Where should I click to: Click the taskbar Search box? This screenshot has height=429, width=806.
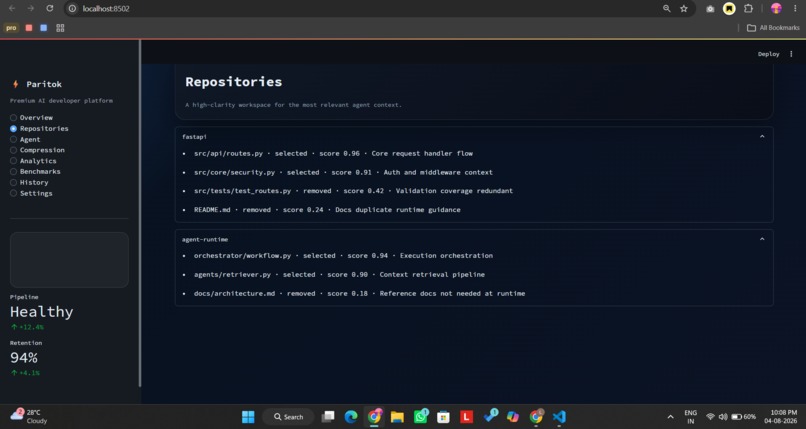point(289,417)
